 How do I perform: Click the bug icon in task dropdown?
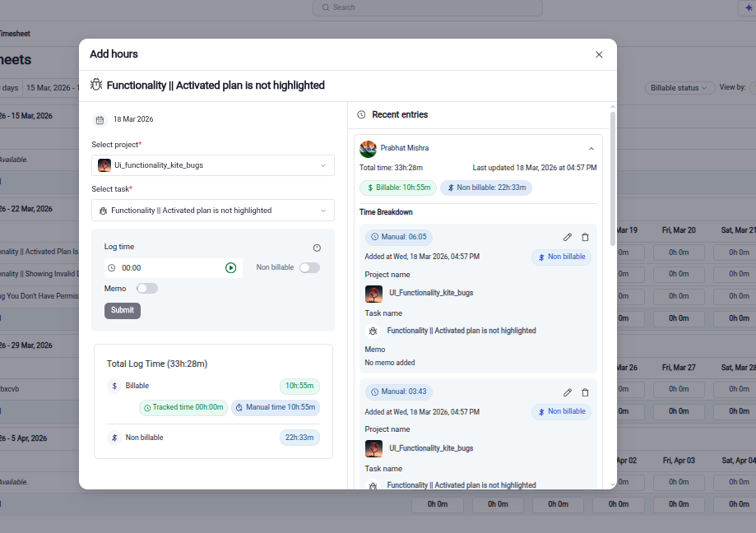pos(103,211)
